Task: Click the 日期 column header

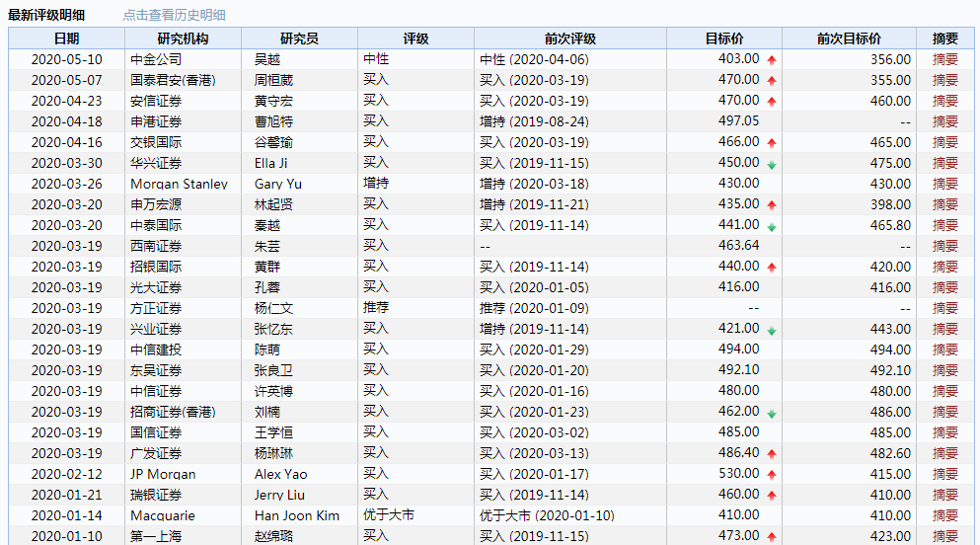Action: [66, 39]
